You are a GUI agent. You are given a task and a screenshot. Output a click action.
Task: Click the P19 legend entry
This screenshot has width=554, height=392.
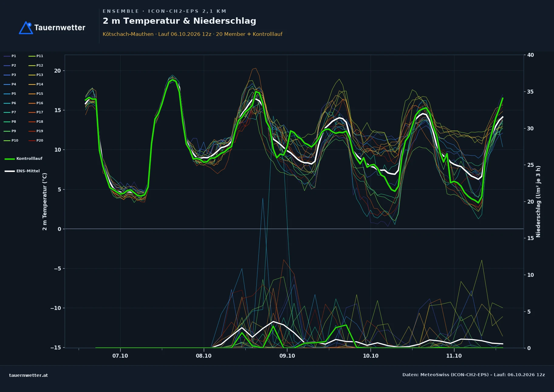[36, 131]
